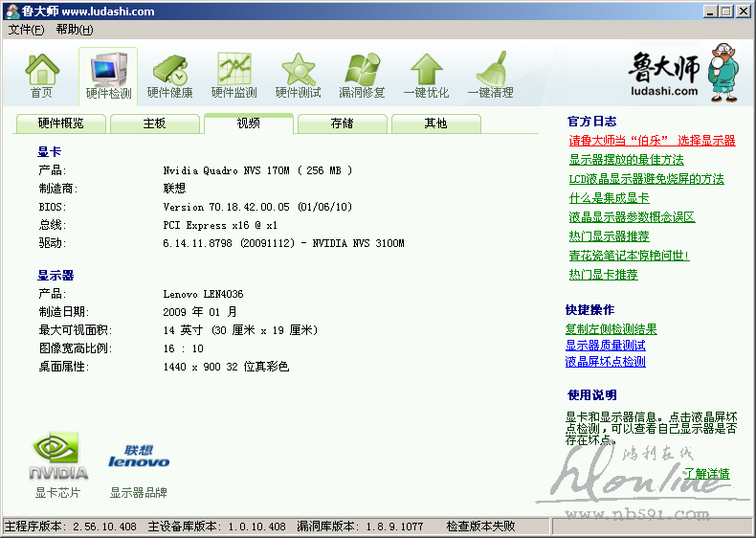756x538 pixels.
Task: Open the 硬件监测 monitoring chart icon
Action: [233, 76]
